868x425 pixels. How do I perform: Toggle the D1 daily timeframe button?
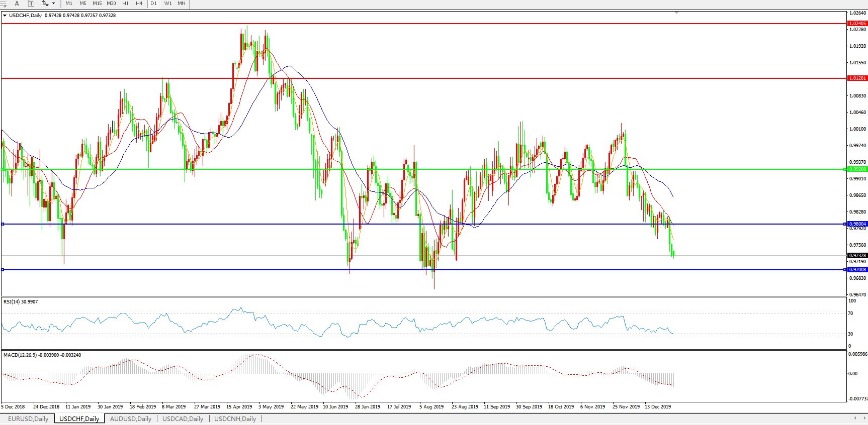[x=153, y=4]
